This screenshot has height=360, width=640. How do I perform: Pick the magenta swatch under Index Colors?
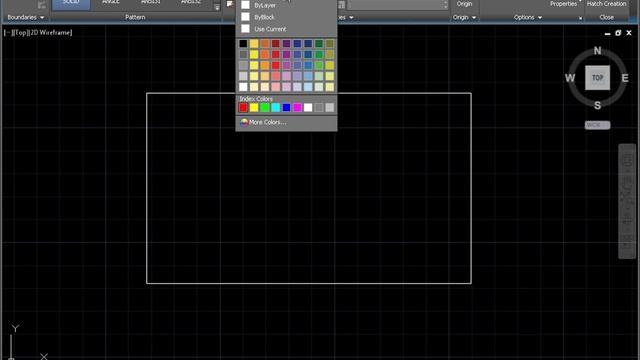pos(297,107)
